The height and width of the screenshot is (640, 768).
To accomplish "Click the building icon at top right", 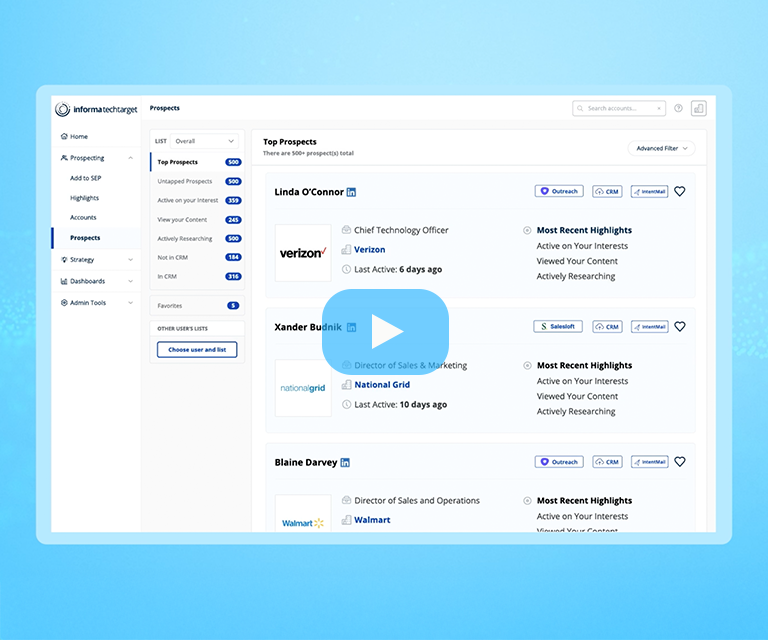I will [699, 108].
